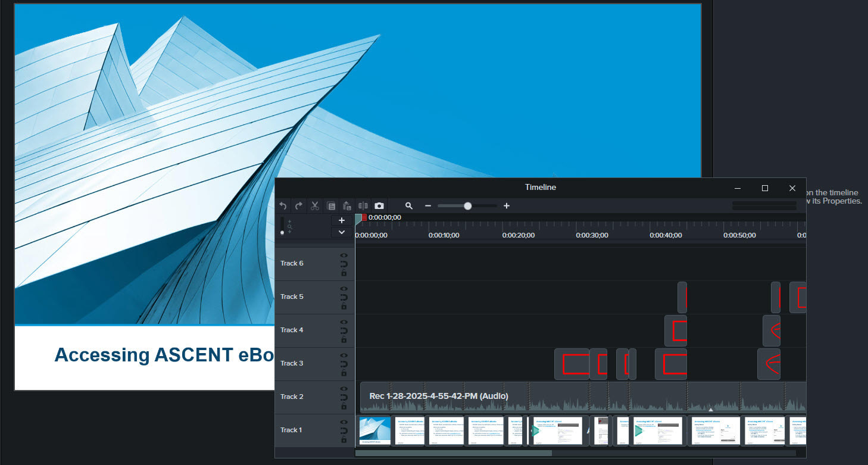Toggle the magnet icon on Track 5

pyautogui.click(x=344, y=298)
